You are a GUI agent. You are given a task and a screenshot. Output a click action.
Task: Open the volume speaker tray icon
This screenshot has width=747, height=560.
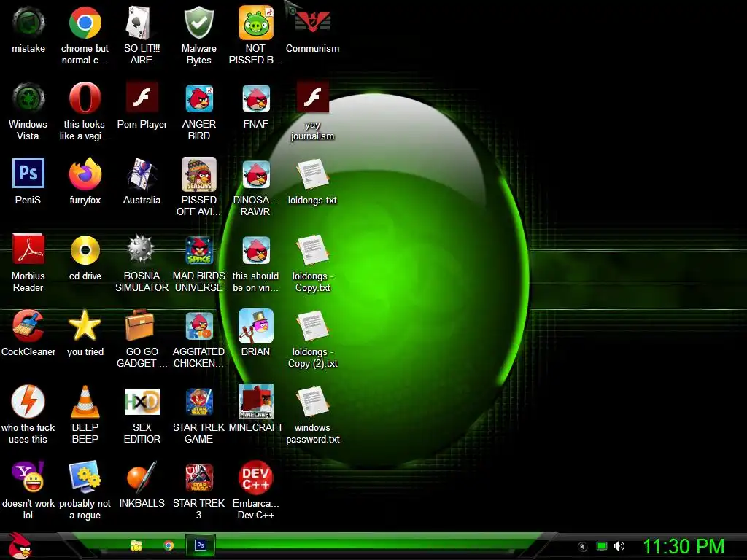[619, 546]
